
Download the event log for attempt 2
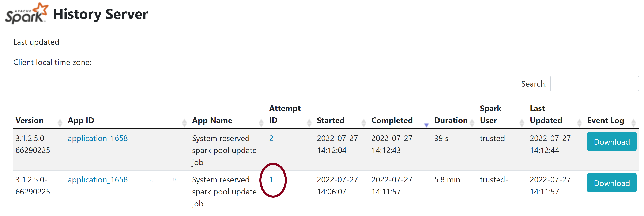[611, 141]
